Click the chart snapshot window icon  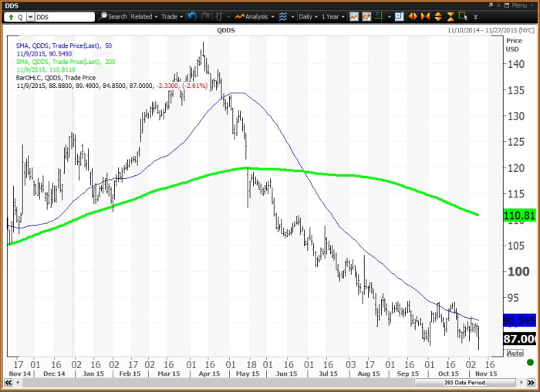[399, 16]
